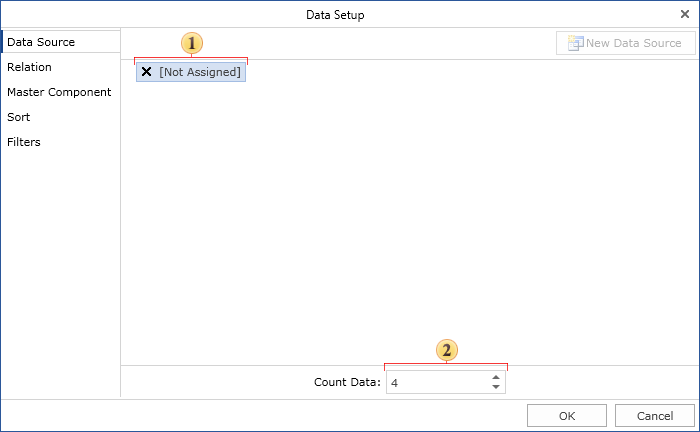The width and height of the screenshot is (700, 432).
Task: Open the Sort tab
Action: [19, 117]
